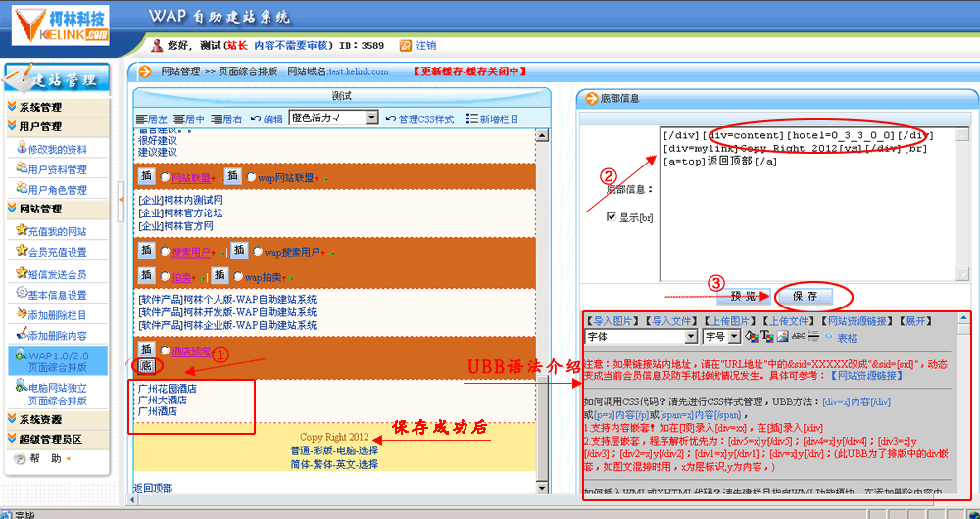Click the 帮助 help icon in sidebar
Viewport: 980px width, 519px height.
coord(22,459)
